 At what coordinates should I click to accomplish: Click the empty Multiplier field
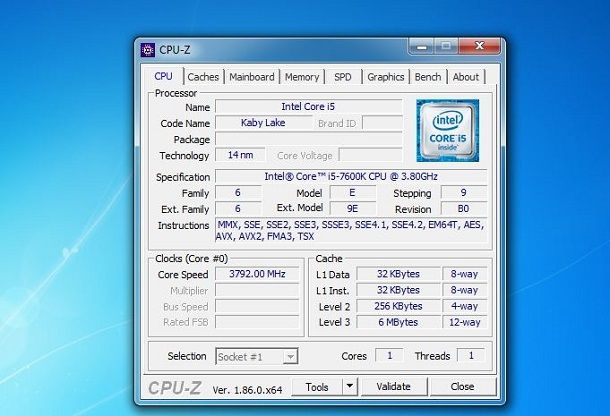click(x=257, y=290)
